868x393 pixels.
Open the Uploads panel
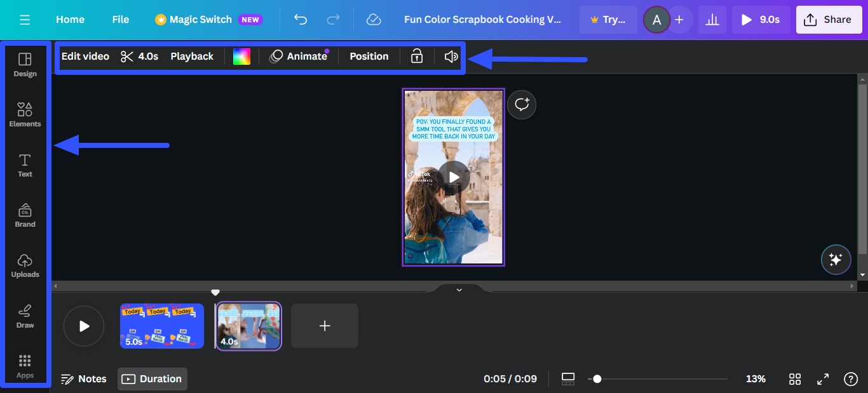click(x=25, y=265)
